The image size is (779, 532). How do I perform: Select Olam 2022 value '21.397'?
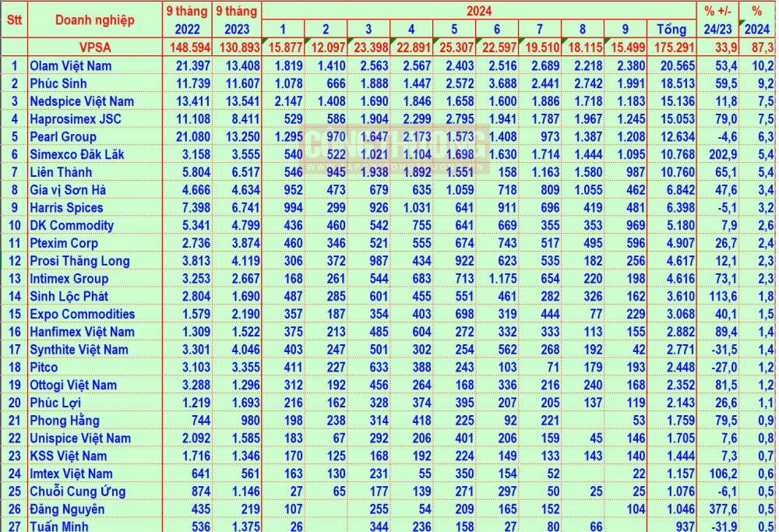click(193, 65)
